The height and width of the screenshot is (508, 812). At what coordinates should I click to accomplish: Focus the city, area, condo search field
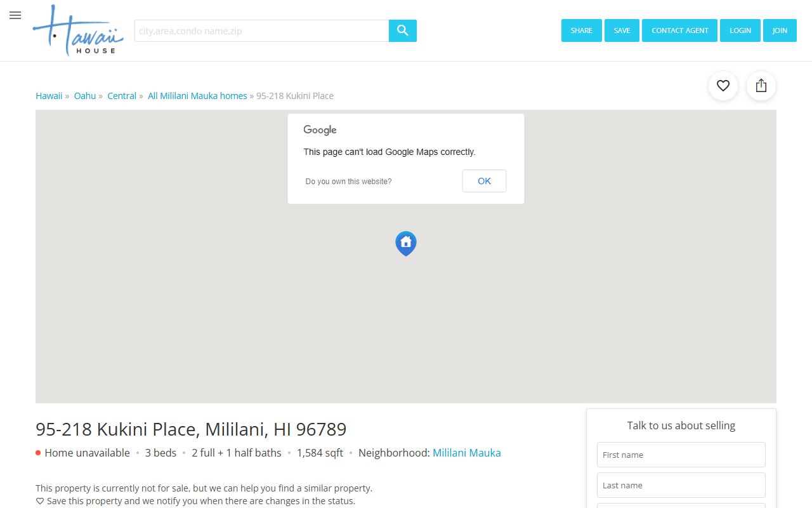(261, 30)
